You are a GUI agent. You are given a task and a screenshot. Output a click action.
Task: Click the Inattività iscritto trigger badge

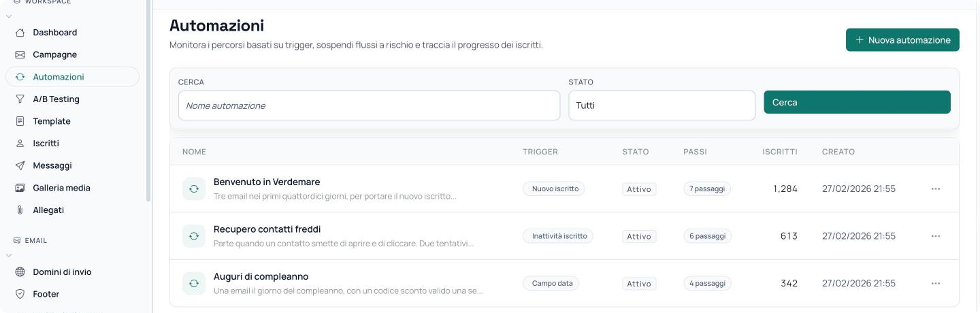pos(559,236)
